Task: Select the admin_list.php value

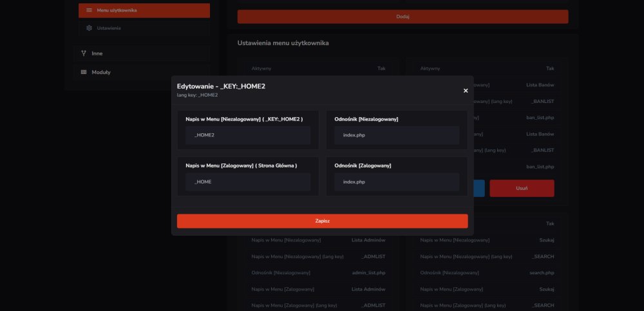Action: point(369,273)
